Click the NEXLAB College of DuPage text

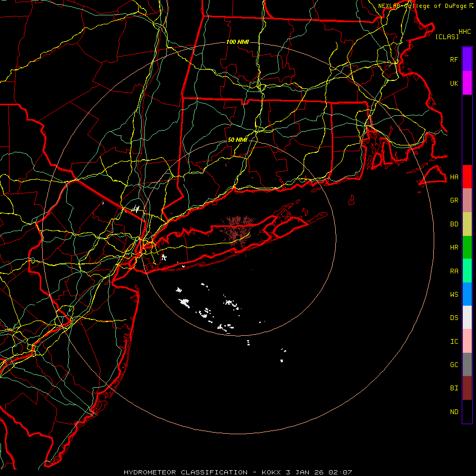pyautogui.click(x=423, y=6)
